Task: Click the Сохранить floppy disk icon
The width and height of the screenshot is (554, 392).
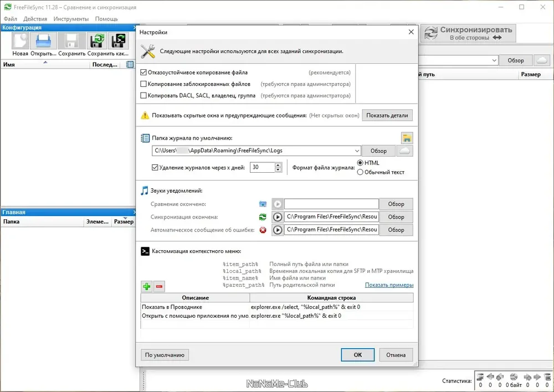Action: [x=71, y=40]
